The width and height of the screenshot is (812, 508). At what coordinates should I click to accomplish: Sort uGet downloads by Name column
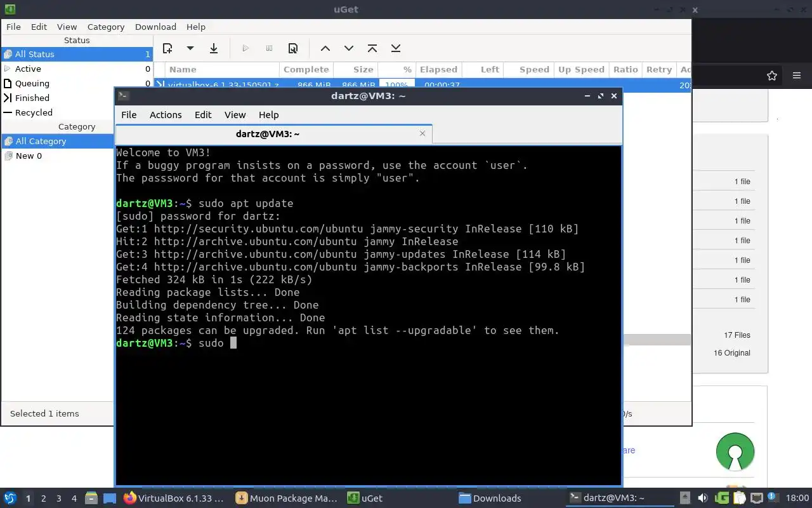[x=222, y=69]
